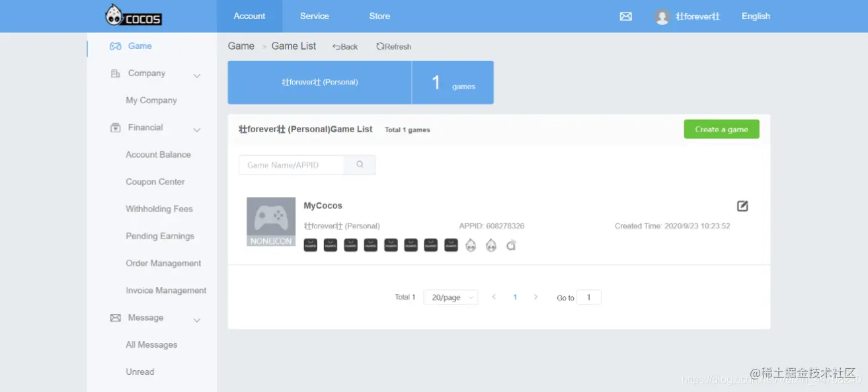This screenshot has width=868, height=392.
Task: Open My Company in sidebar
Action: [151, 100]
